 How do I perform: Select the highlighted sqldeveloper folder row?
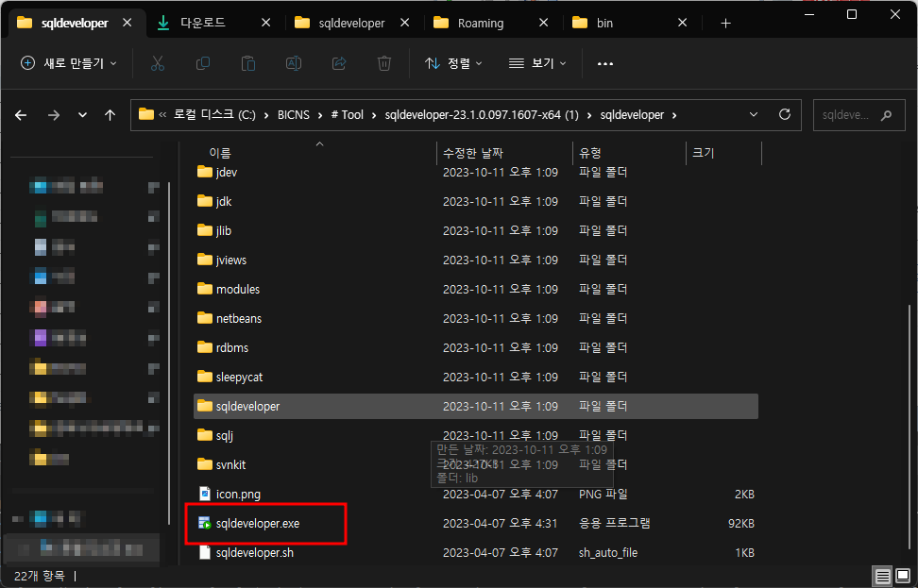click(x=476, y=406)
